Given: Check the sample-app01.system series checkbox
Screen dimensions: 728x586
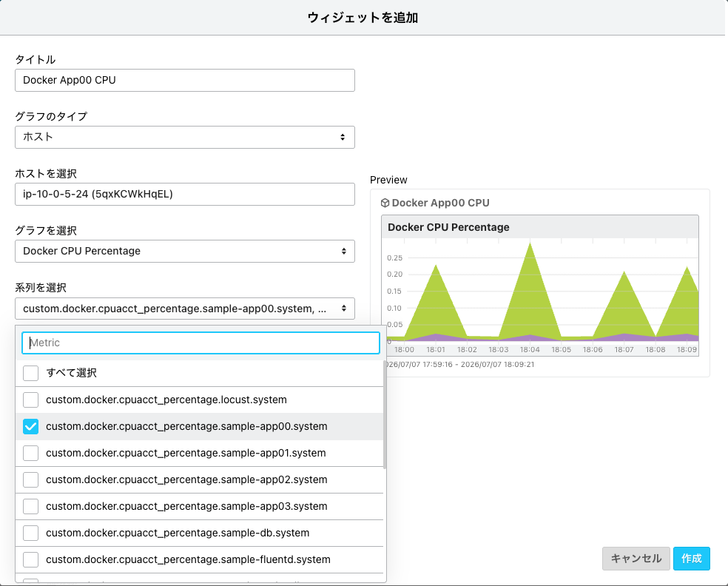Looking at the screenshot, I should (x=30, y=453).
